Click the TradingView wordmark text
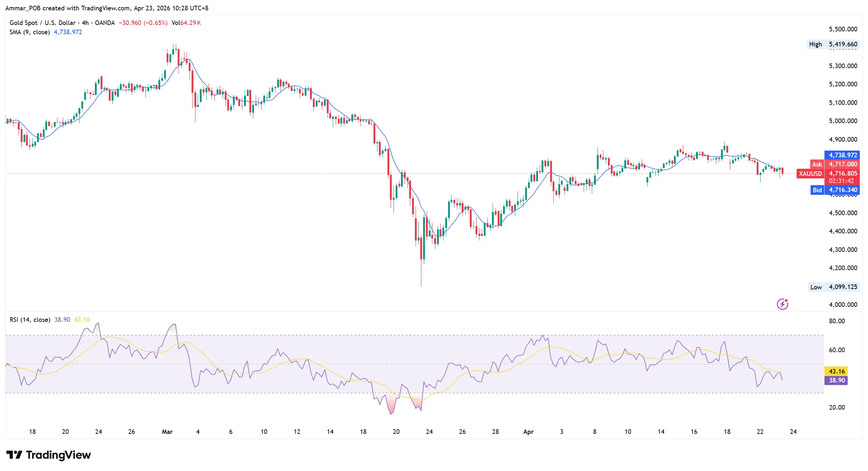The width and height of the screenshot is (868, 471). tap(59, 455)
